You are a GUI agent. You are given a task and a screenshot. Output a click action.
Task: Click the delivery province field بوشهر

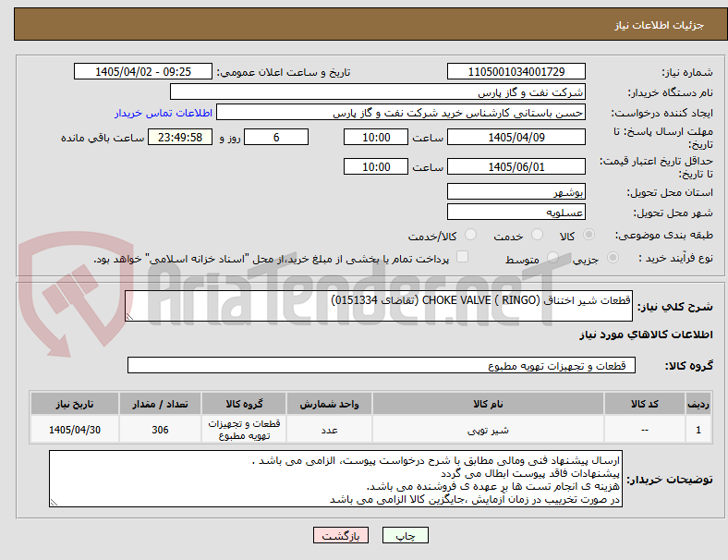(x=516, y=191)
